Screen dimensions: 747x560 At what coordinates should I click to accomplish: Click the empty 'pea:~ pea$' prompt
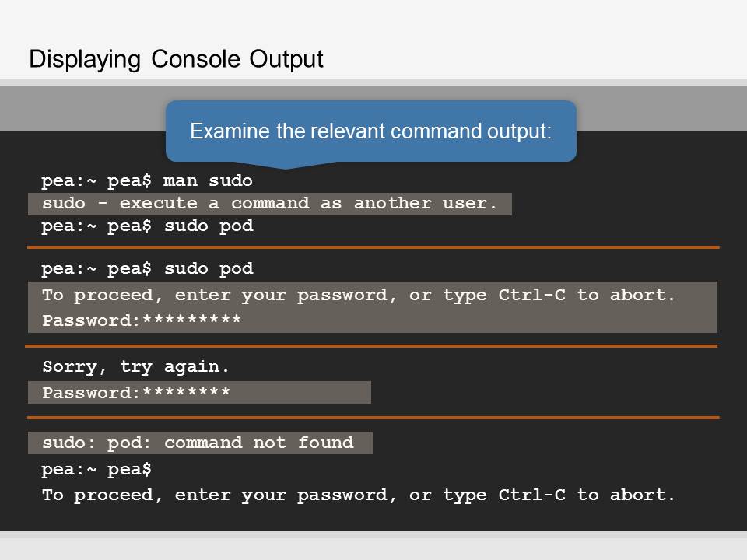[x=96, y=470]
